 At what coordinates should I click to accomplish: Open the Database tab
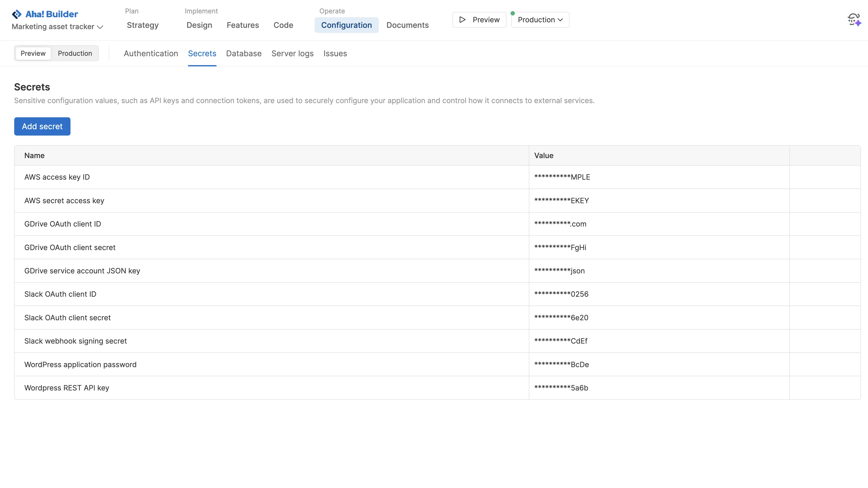pyautogui.click(x=244, y=53)
